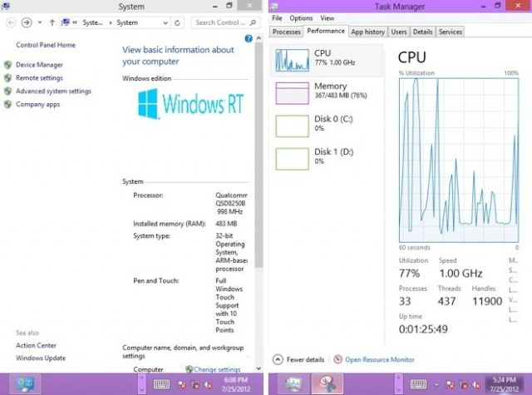Screen dimensions: 532x395
Task: Open the Device Manager link
Action: click(x=39, y=64)
